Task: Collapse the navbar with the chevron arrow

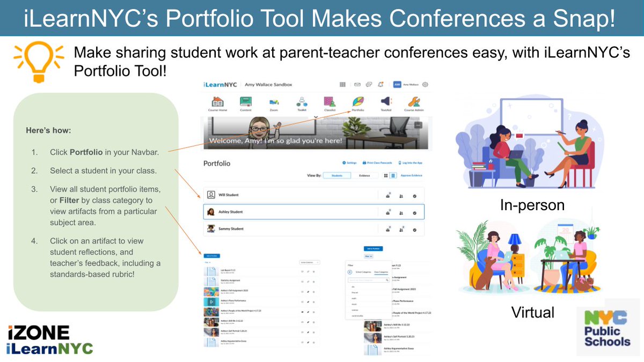Action: [x=315, y=117]
